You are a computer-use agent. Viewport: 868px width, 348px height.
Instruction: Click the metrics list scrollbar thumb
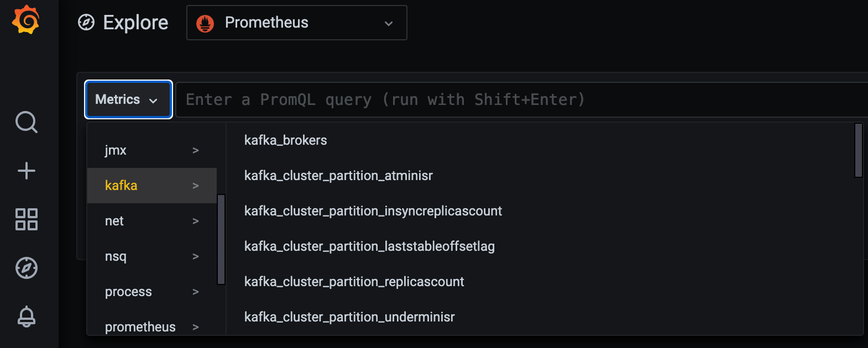pos(858,150)
